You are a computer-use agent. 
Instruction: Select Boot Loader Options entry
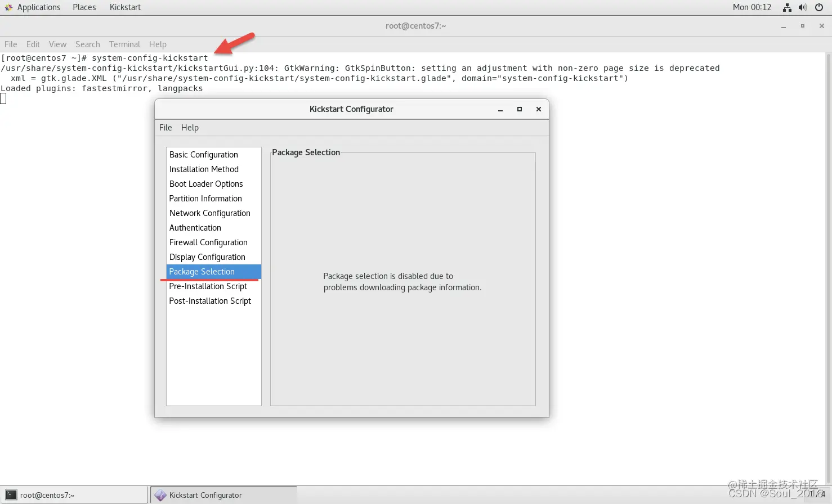pyautogui.click(x=214, y=184)
